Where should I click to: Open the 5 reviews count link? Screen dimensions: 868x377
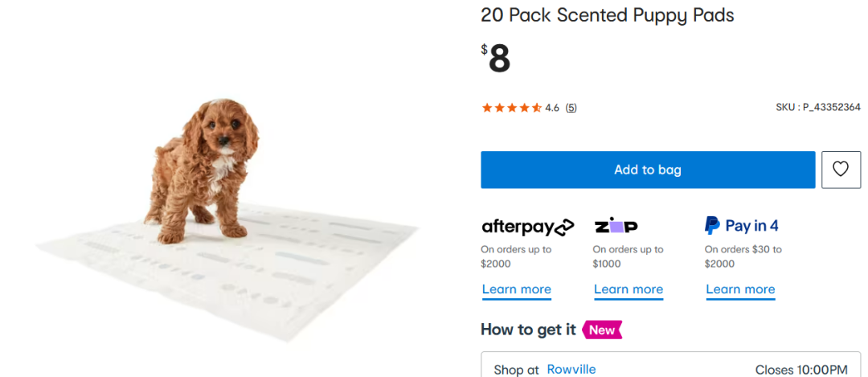pos(571,108)
